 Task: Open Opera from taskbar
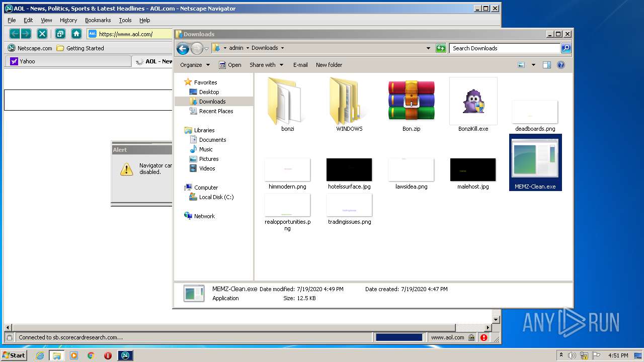(x=108, y=355)
